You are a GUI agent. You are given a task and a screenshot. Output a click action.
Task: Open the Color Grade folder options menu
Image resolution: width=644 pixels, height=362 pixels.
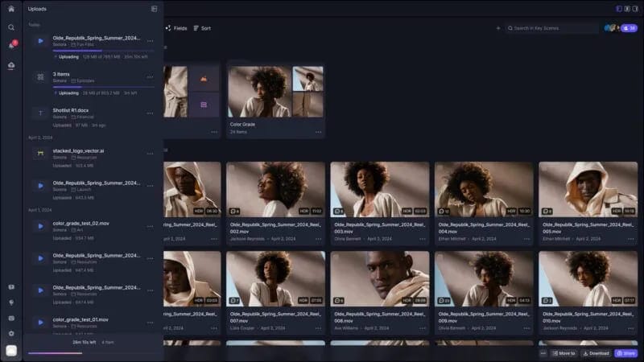click(318, 132)
